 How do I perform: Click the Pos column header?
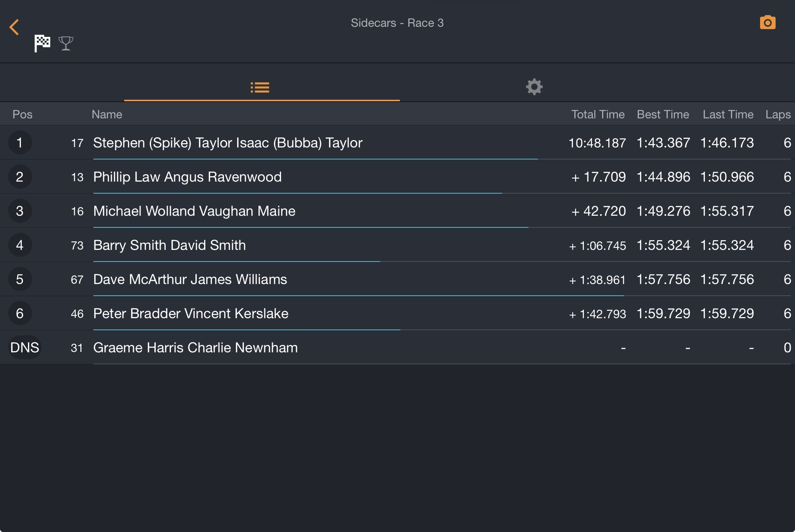[23, 114]
